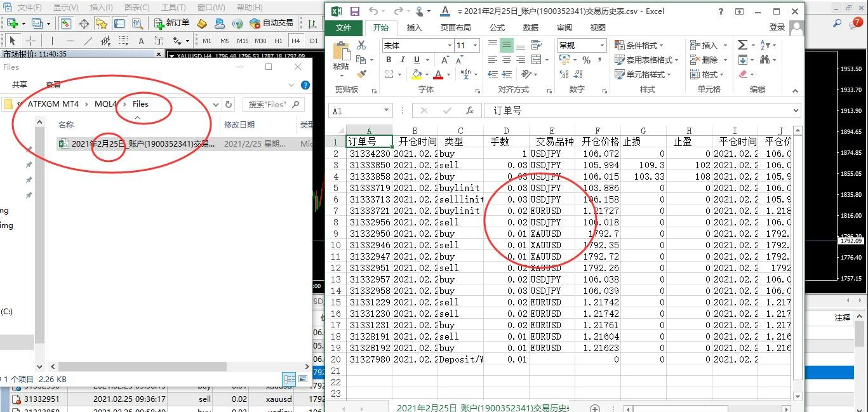The width and height of the screenshot is (868, 412).
Task: Click the insert function fx icon
Action: coord(470,110)
